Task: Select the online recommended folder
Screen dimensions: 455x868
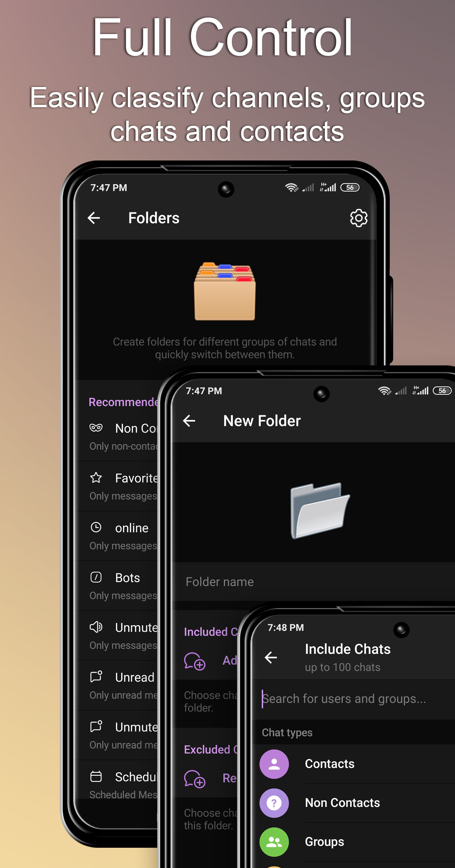Action: point(116,536)
